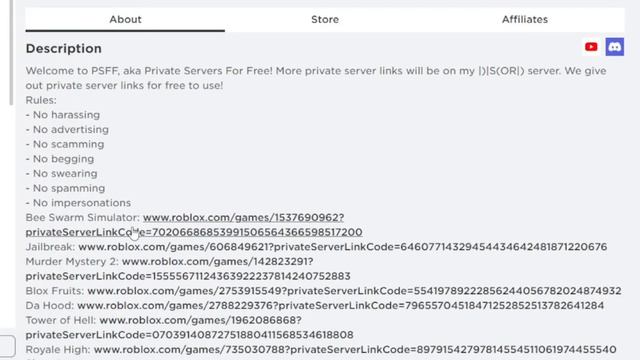Click the Description heading
640x360 pixels.
64,49
